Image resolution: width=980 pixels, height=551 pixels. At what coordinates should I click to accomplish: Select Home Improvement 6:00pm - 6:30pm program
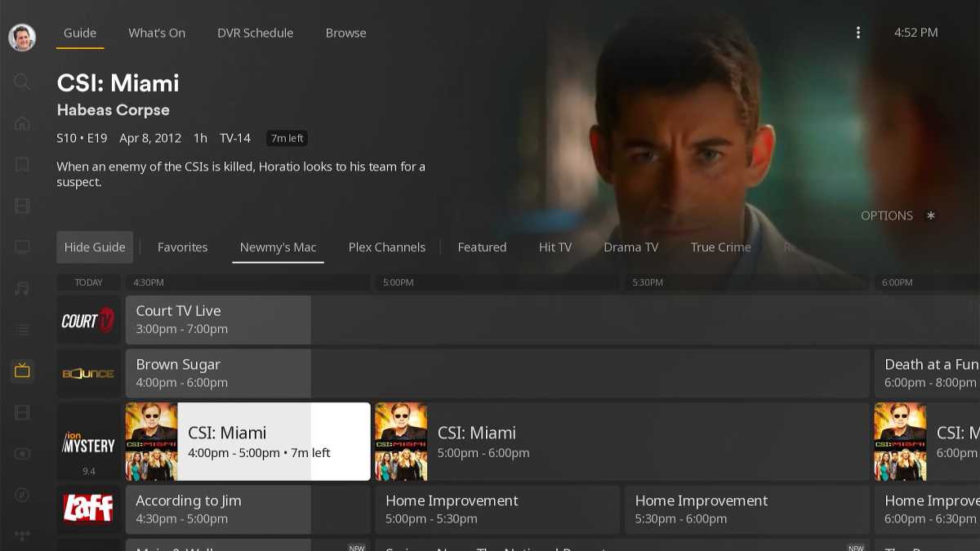click(927, 509)
